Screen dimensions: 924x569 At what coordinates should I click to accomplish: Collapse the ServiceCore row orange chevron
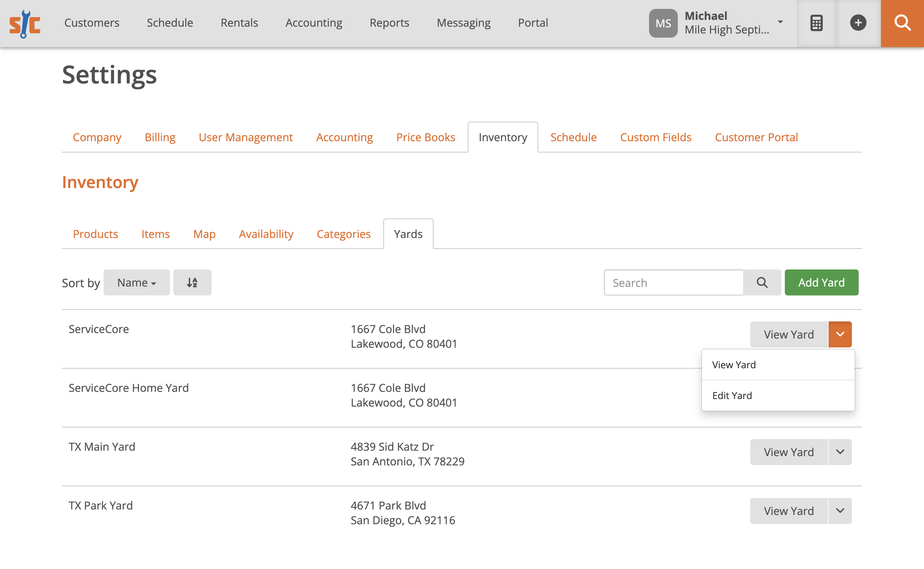[x=840, y=334]
